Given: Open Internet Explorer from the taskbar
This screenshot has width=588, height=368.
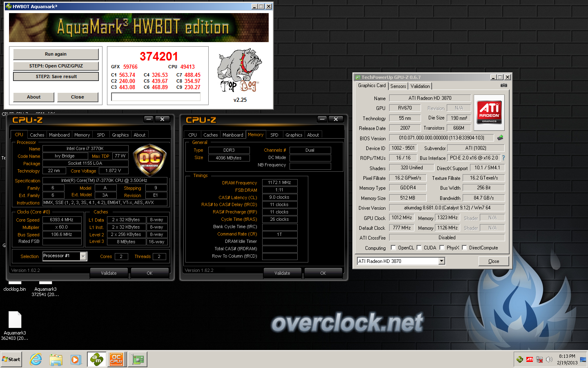Looking at the screenshot, I should 36,360.
